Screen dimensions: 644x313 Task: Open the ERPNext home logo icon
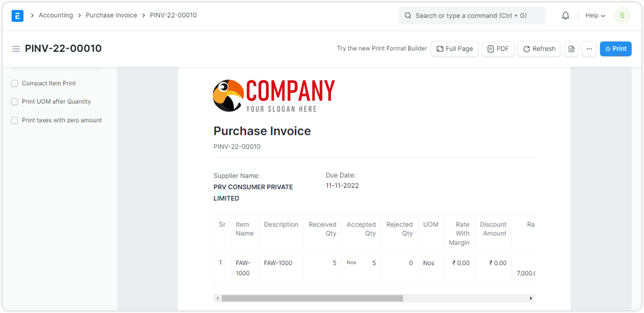(17, 15)
